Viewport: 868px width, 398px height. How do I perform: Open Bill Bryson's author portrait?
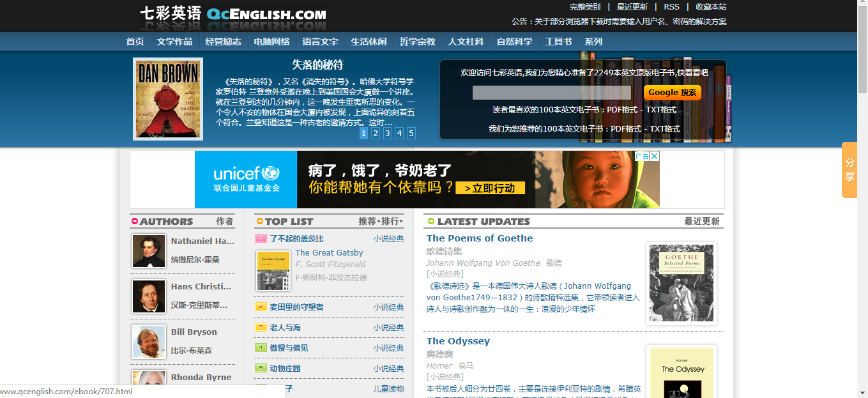149,341
